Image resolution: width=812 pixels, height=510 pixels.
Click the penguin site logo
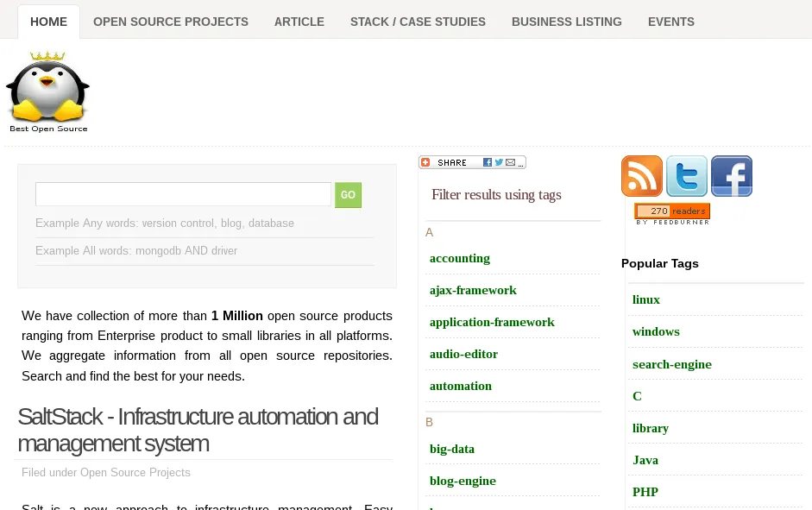coord(48,89)
